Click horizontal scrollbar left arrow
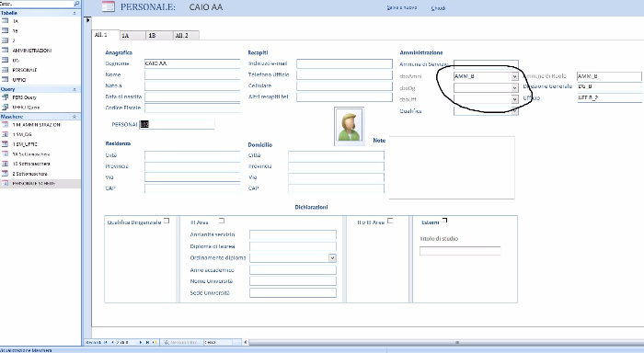 click(246, 342)
